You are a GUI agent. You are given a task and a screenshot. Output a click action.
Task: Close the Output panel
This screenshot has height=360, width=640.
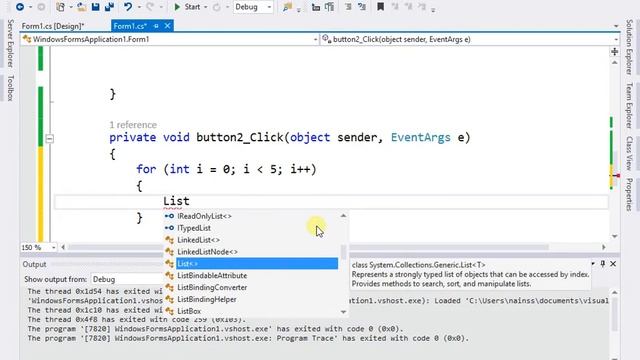click(613, 264)
